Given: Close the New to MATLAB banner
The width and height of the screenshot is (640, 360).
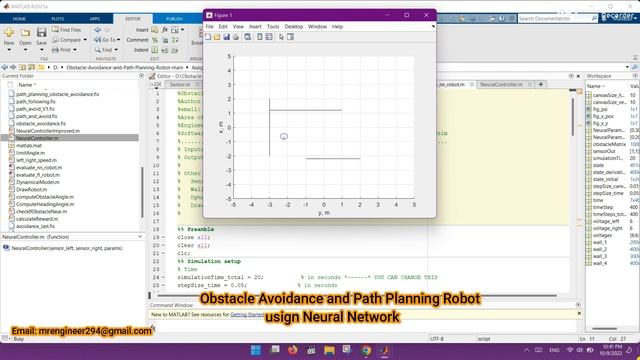Looking at the screenshot, I should 579,313.
